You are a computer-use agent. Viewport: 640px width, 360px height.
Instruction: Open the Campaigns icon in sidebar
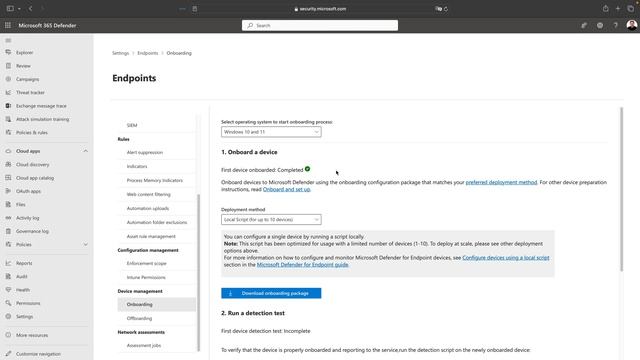(x=8, y=79)
